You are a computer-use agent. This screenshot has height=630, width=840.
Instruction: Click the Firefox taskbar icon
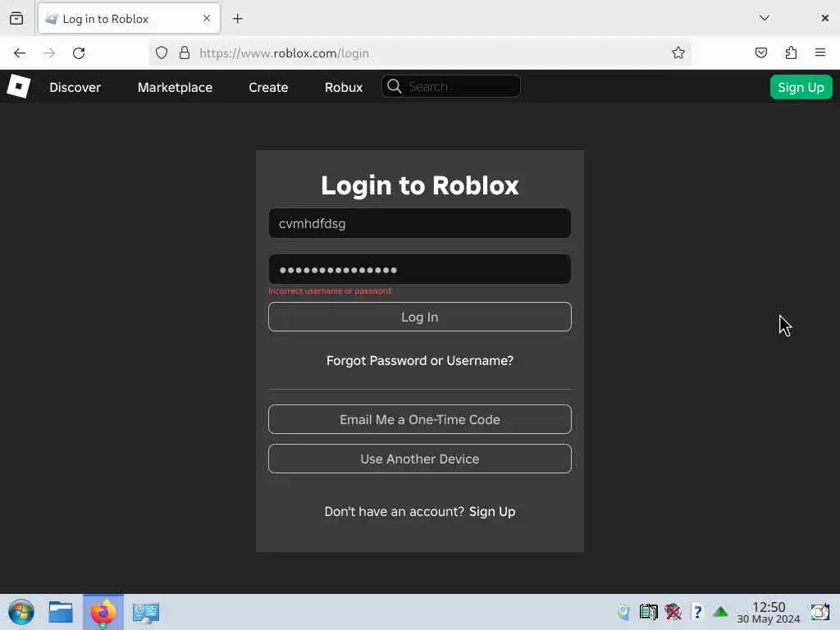tap(103, 612)
